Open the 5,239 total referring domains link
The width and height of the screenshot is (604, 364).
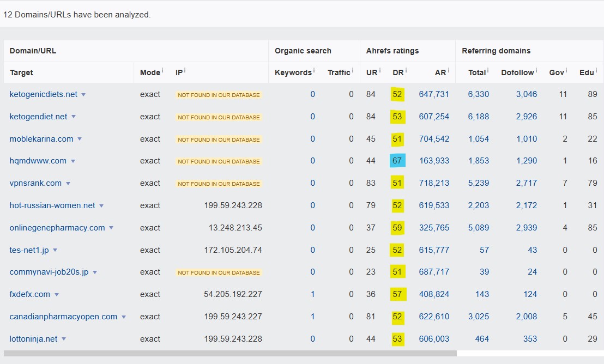479,183
